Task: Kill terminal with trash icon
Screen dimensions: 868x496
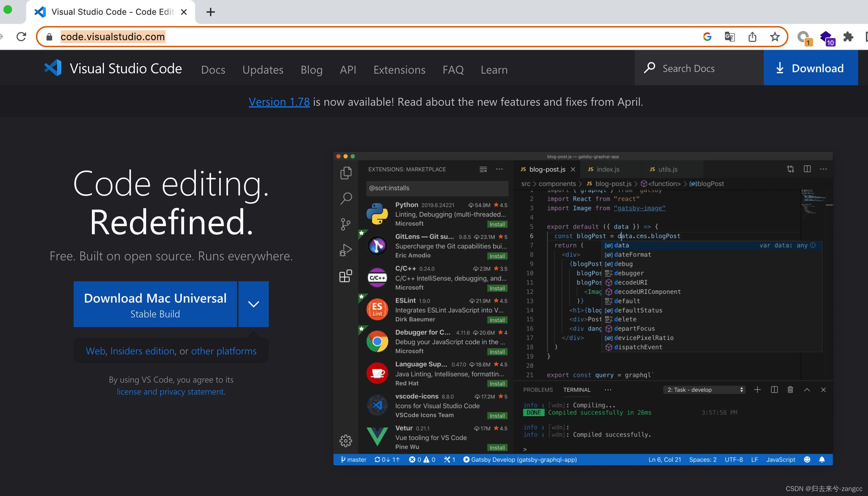Action: point(790,390)
